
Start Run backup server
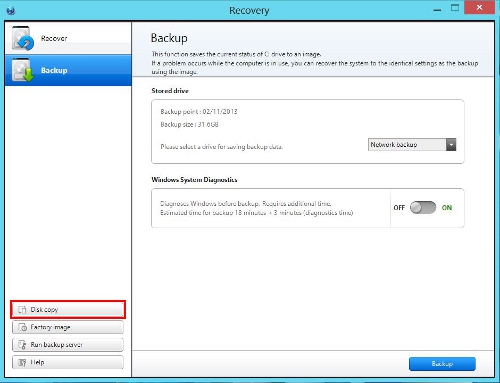[68, 344]
